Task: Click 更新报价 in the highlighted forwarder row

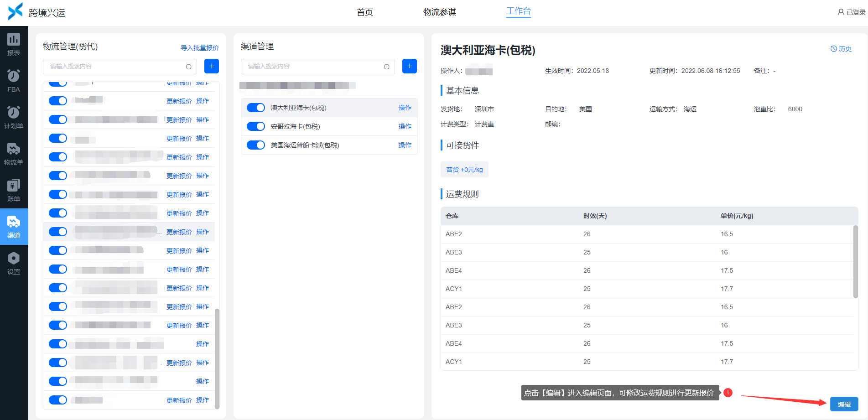Action: click(179, 232)
